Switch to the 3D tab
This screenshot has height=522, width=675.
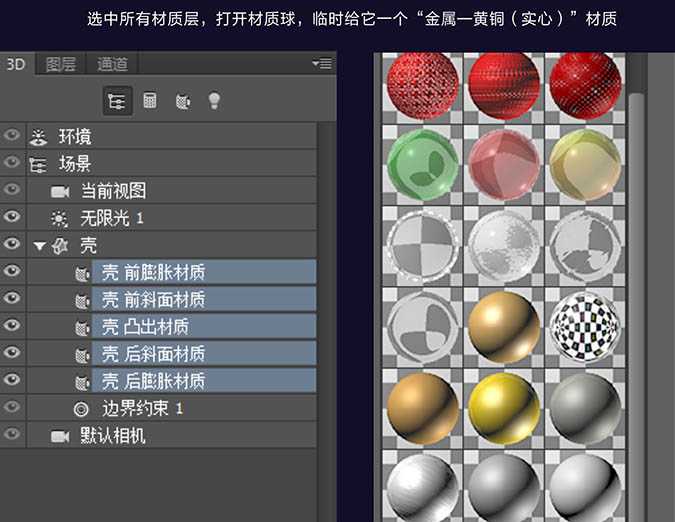coord(16,64)
